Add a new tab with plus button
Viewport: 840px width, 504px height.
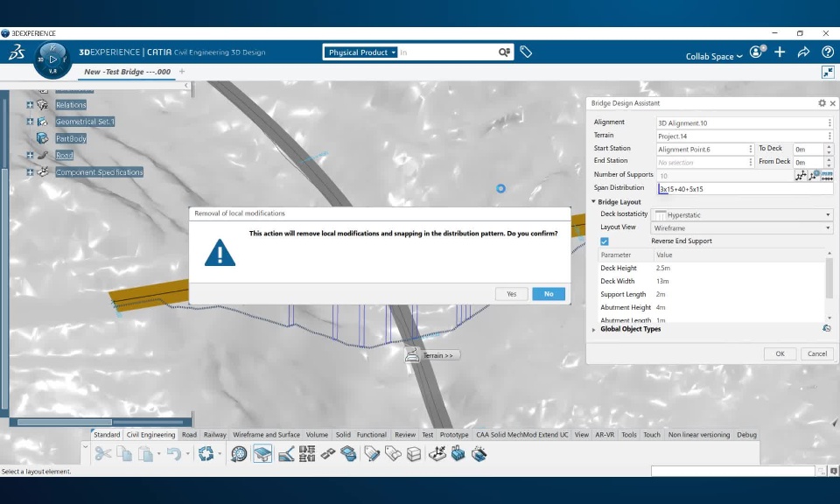pyautogui.click(x=182, y=71)
